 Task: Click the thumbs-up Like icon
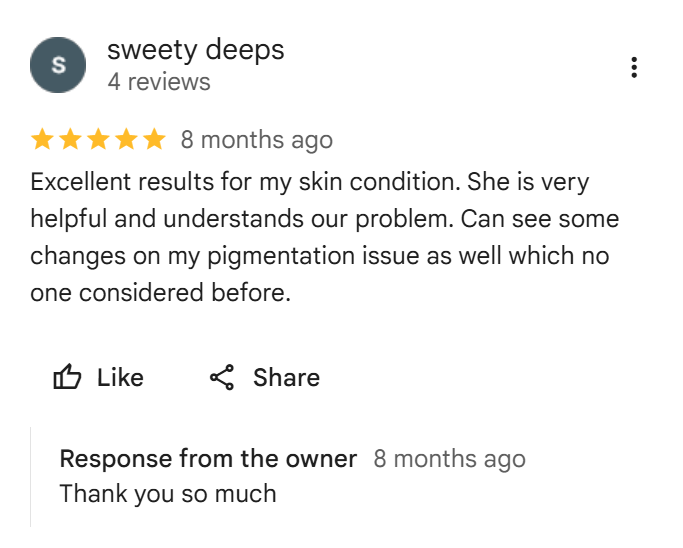click(x=67, y=377)
